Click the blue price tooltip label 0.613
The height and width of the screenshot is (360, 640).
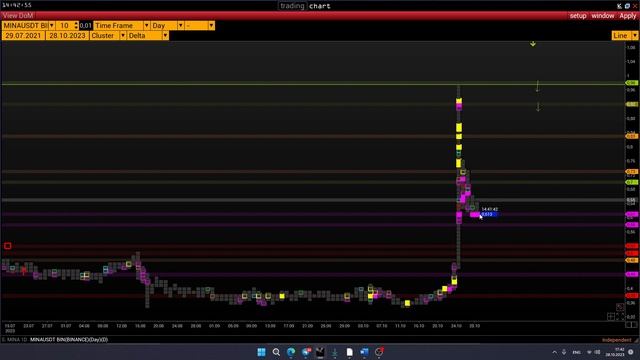(x=489, y=214)
